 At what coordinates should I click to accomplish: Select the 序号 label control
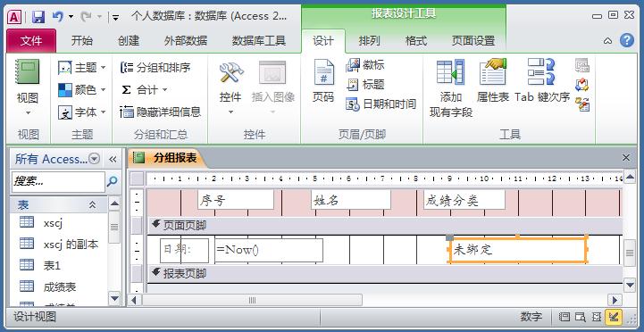(x=235, y=200)
